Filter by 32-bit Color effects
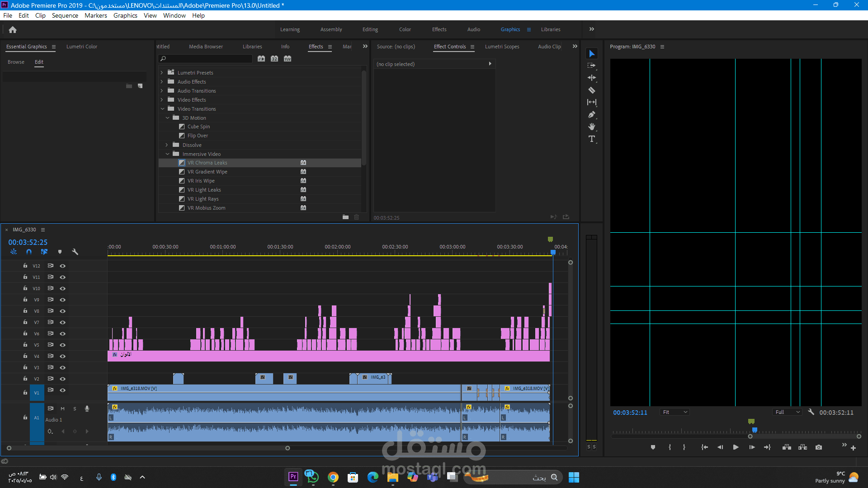 (274, 59)
